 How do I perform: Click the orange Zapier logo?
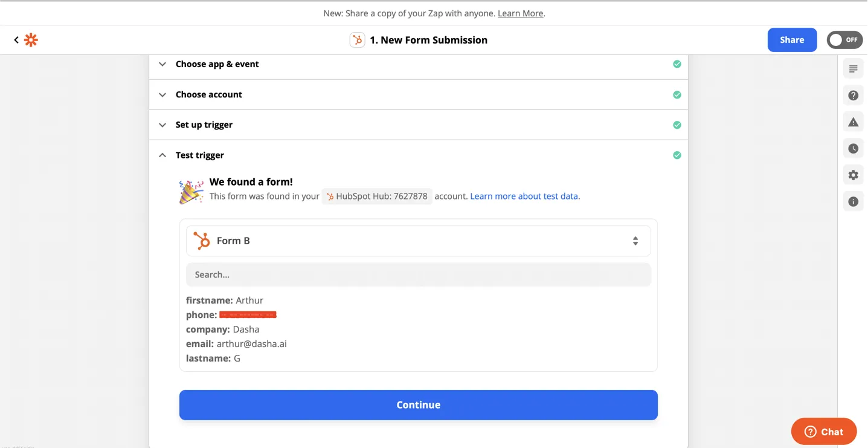tap(31, 40)
